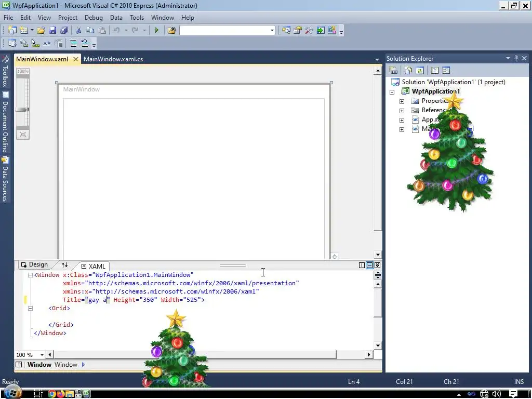532x399 pixels.
Task: Open the Project menu
Action: pyautogui.click(x=68, y=18)
